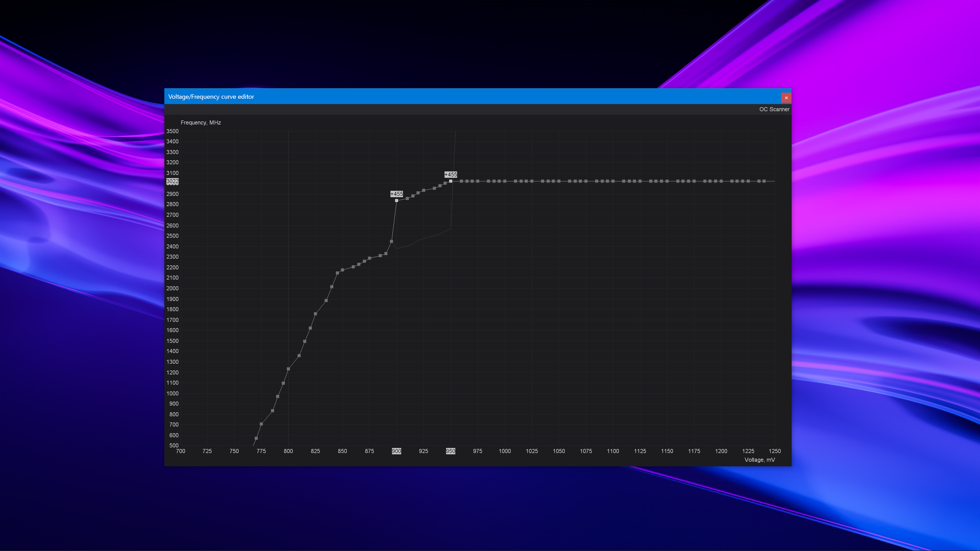Select the rightmost point on the flat curve line
Screen dimensions: 980x551
(x=764, y=181)
